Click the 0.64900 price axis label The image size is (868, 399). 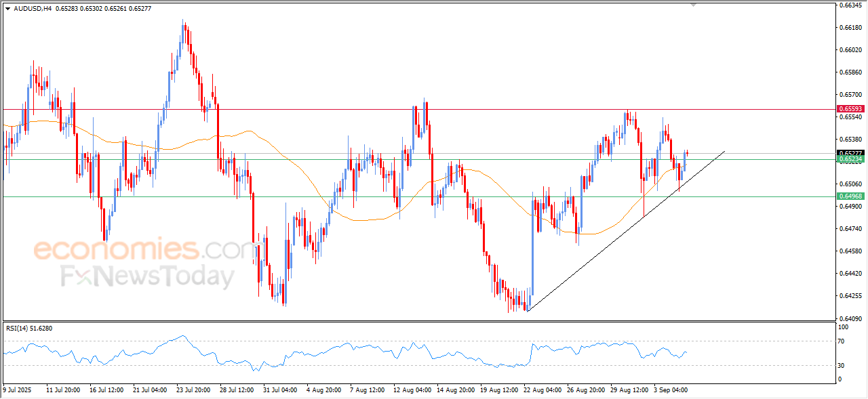click(850, 206)
